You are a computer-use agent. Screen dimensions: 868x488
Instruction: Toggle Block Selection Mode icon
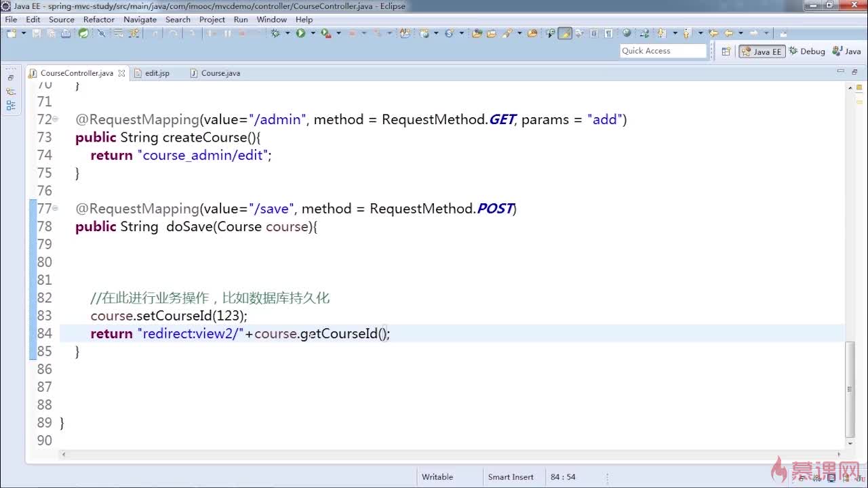594,33
